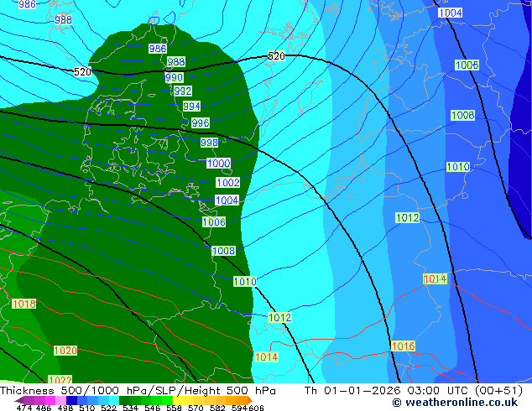Pick the cyan legend swatch

pyautogui.click(x=113, y=400)
